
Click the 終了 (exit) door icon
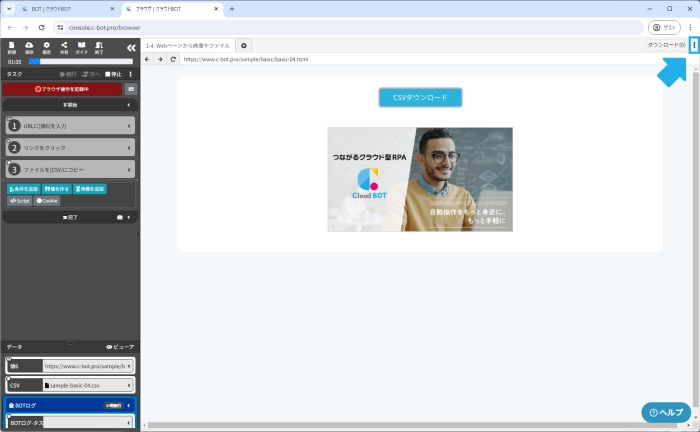tap(99, 47)
